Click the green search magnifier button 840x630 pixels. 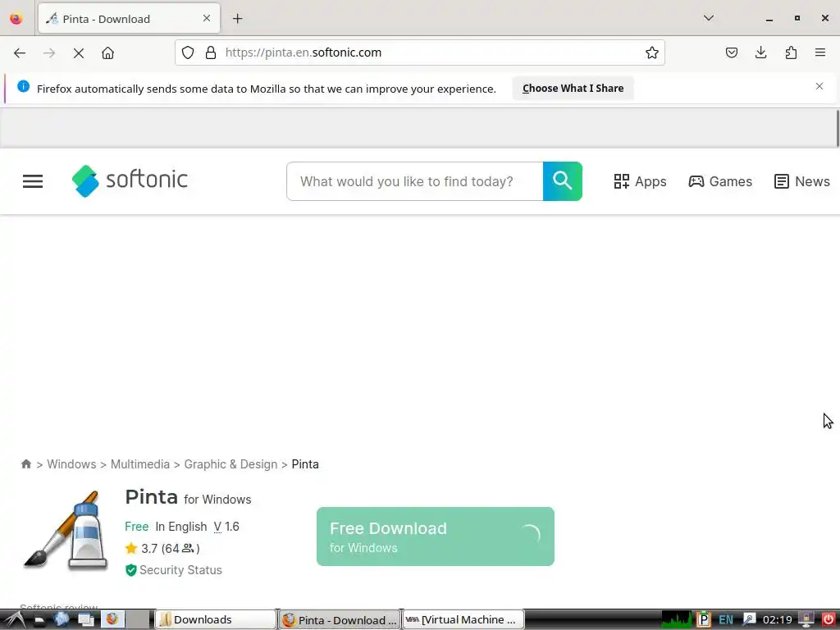click(563, 181)
